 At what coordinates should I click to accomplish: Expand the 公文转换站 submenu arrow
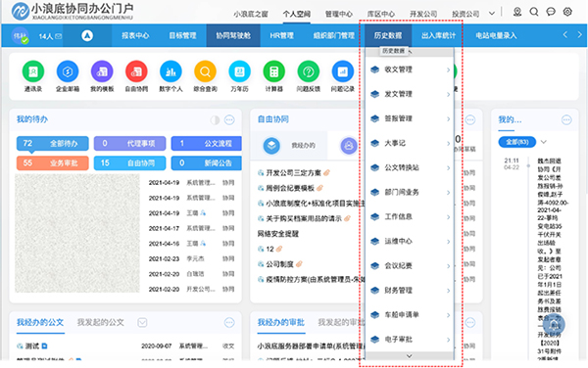point(448,167)
